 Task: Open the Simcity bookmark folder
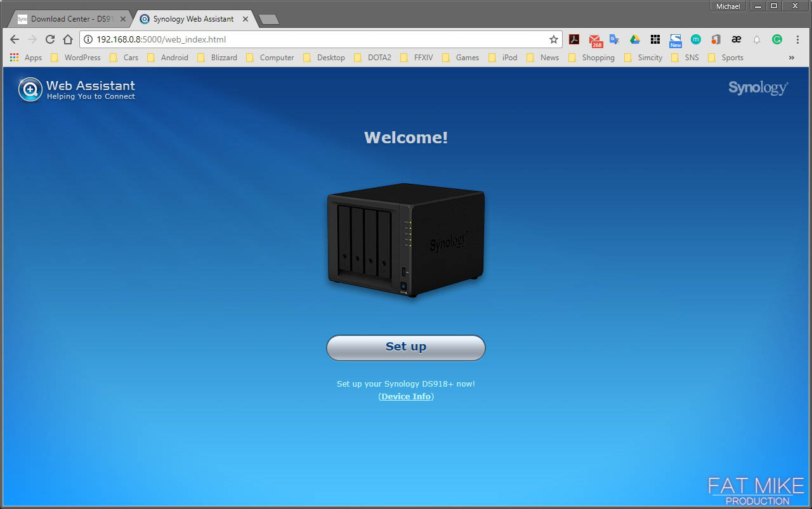click(x=643, y=58)
